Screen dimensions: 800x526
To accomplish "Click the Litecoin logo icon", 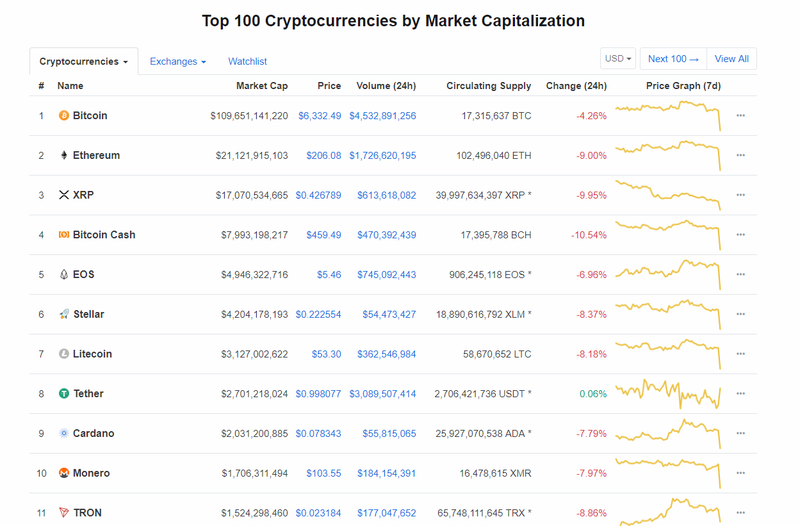I will click(64, 354).
